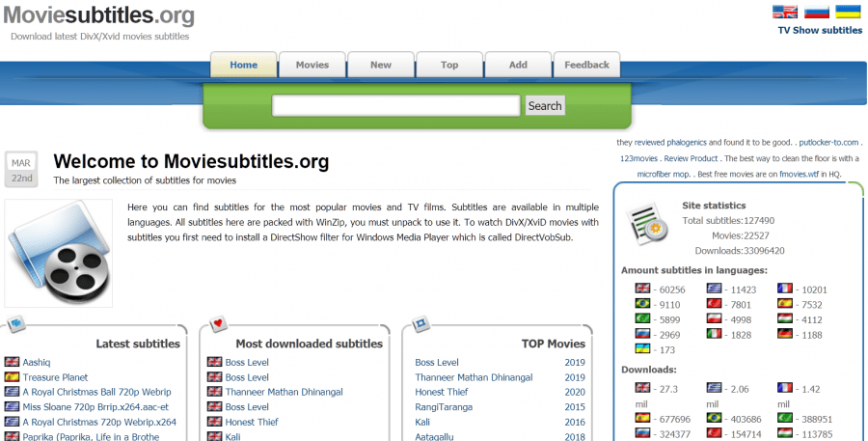The height and width of the screenshot is (441, 868).
Task: Open A Royal Christmas 720p Webrip.x264 link
Action: (99, 422)
